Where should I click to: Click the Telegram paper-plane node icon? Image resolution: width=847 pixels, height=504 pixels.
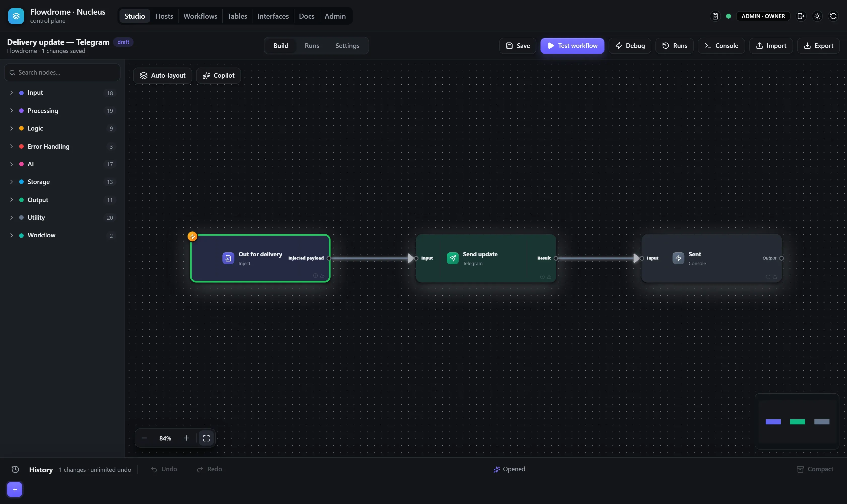(452, 258)
